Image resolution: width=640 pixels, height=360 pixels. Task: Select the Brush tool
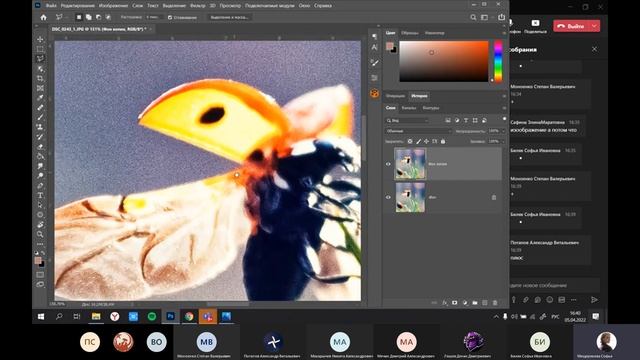point(40,118)
